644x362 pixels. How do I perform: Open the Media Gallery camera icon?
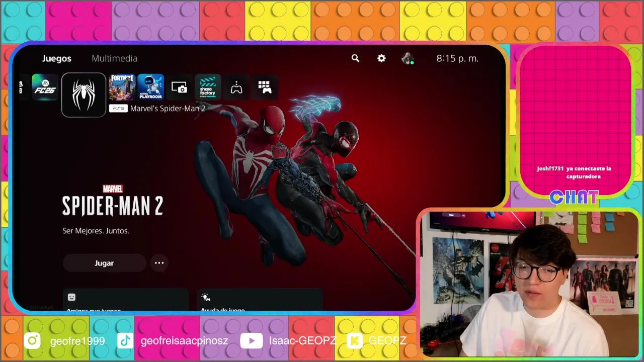coord(179,87)
